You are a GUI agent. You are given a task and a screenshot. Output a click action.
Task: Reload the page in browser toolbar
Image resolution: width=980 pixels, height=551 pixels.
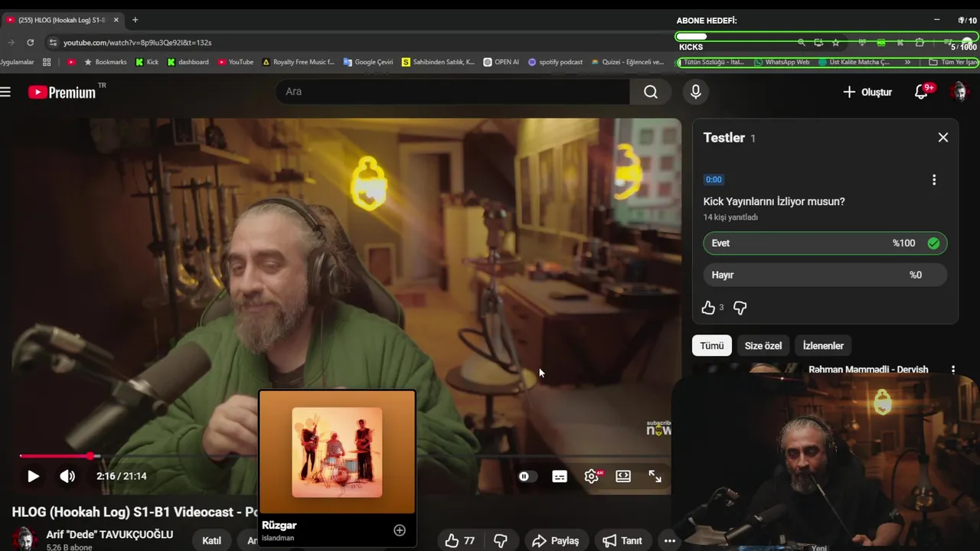click(x=31, y=43)
